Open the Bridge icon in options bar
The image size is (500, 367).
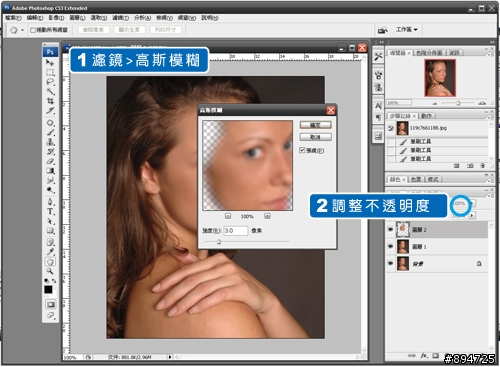click(x=383, y=30)
